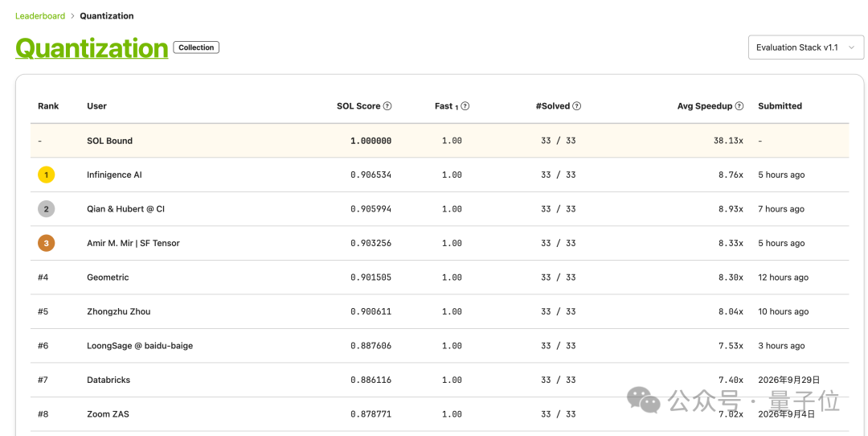This screenshot has height=436, width=868.
Task: Sort by the Rank column header
Action: coord(48,106)
